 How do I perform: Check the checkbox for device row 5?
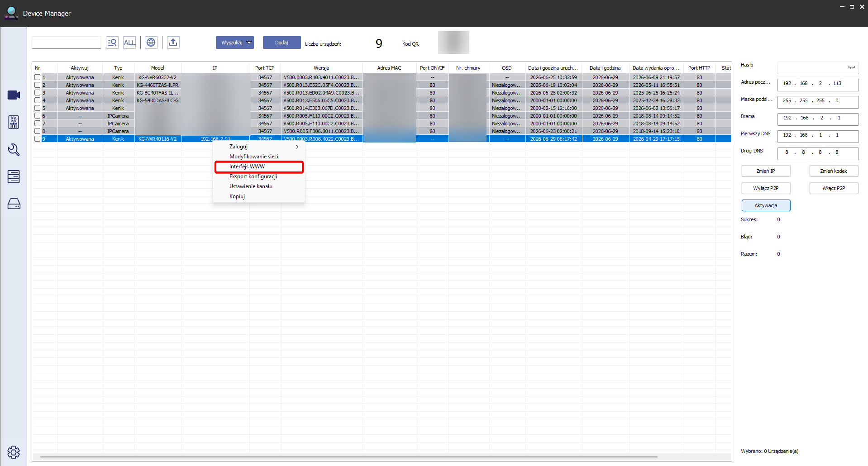click(38, 108)
